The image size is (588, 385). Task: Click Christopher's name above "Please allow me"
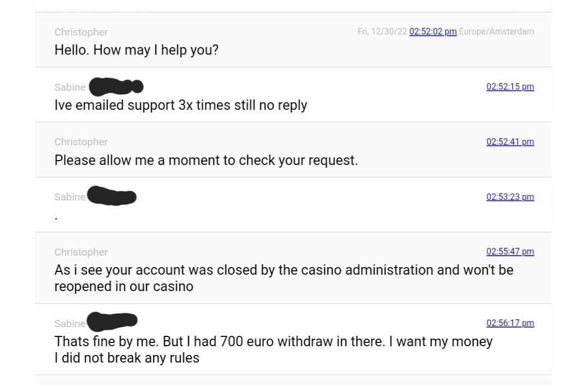(81, 142)
